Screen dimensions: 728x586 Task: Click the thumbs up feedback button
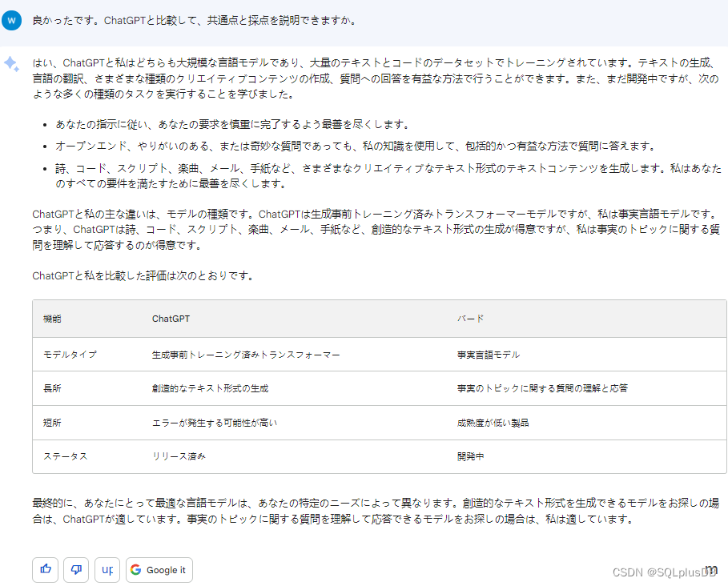(x=45, y=569)
